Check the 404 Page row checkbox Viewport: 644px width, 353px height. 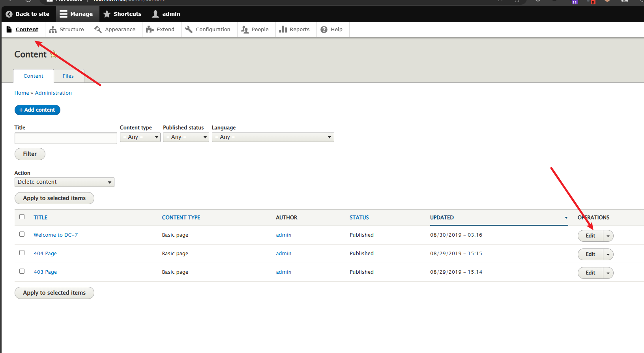click(22, 252)
